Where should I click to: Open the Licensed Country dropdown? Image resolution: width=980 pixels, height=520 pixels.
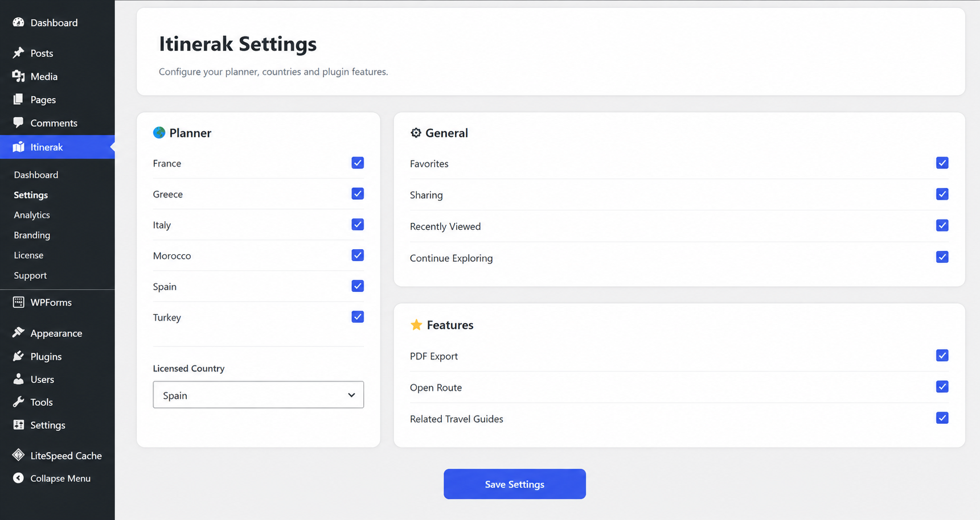pyautogui.click(x=259, y=395)
